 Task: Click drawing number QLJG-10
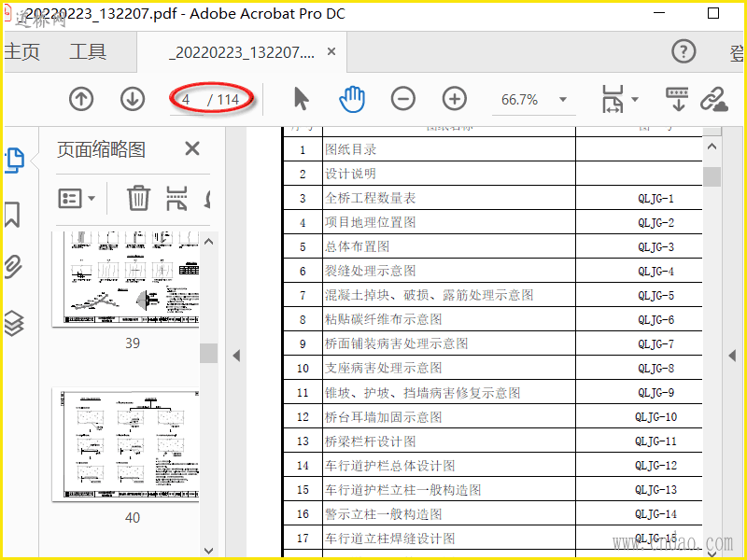coord(656,417)
